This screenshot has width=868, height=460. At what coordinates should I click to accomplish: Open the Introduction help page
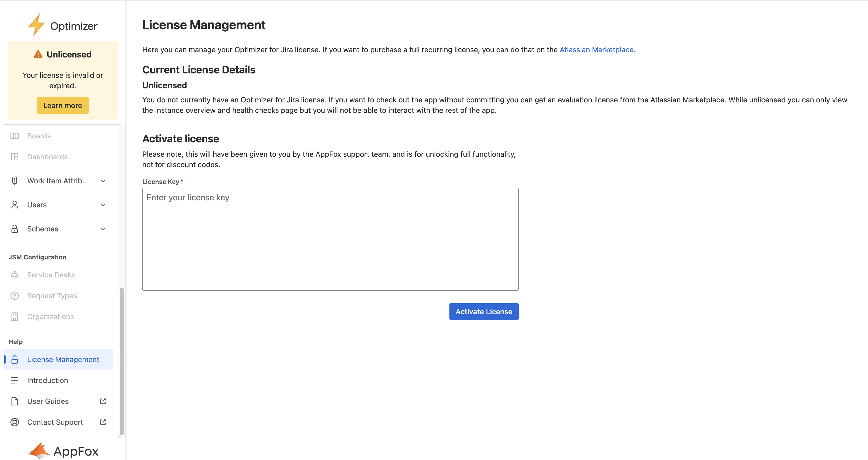[48, 380]
